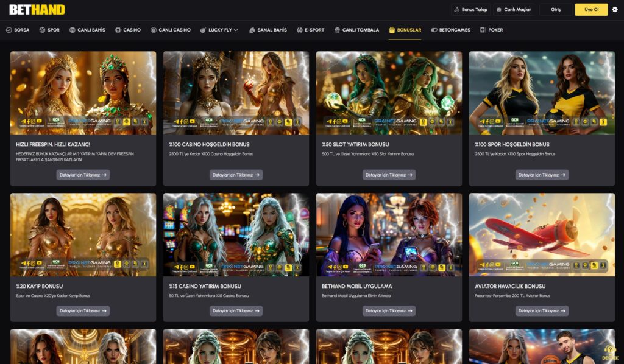Click the BETHAND logo

pyautogui.click(x=37, y=10)
